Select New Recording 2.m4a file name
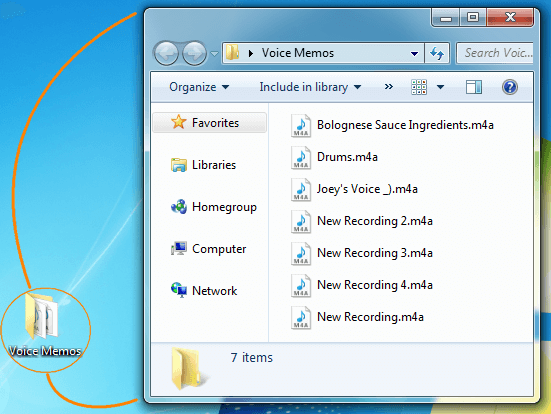This screenshot has width=551, height=414. (375, 221)
